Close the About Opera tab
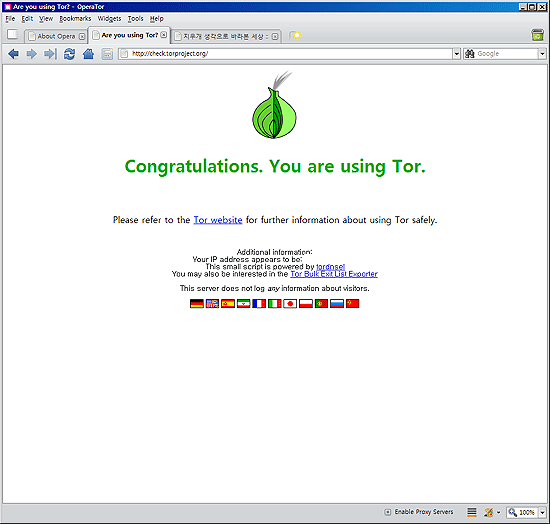 (x=82, y=36)
